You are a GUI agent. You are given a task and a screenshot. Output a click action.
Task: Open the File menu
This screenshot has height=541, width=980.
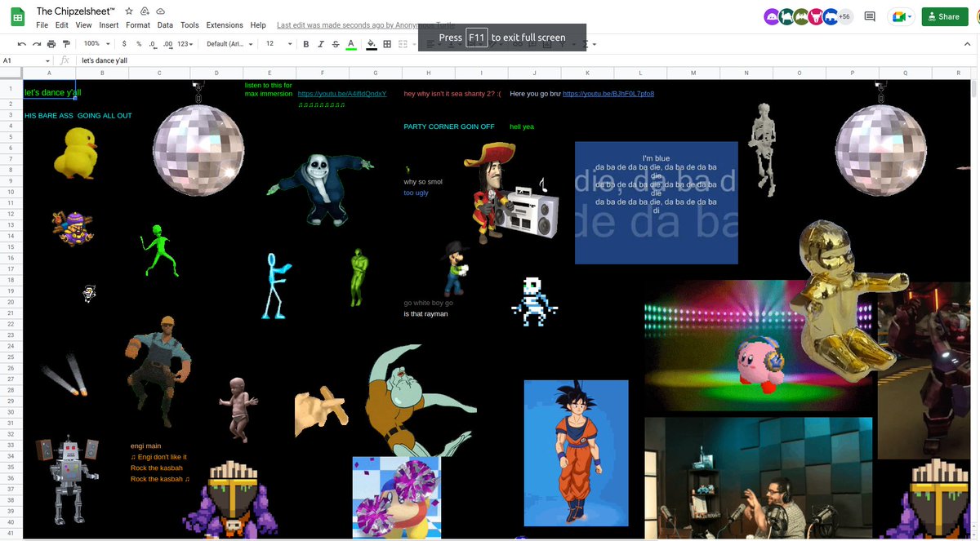click(43, 25)
